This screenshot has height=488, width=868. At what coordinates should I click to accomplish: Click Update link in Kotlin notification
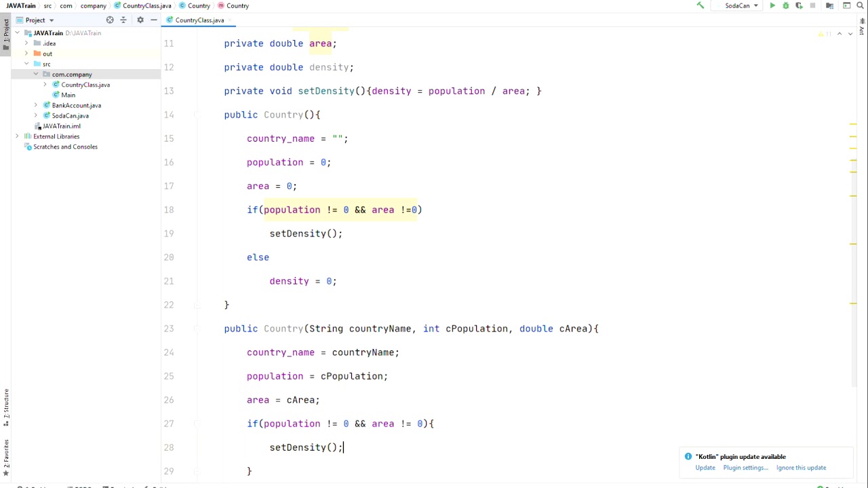click(x=705, y=468)
